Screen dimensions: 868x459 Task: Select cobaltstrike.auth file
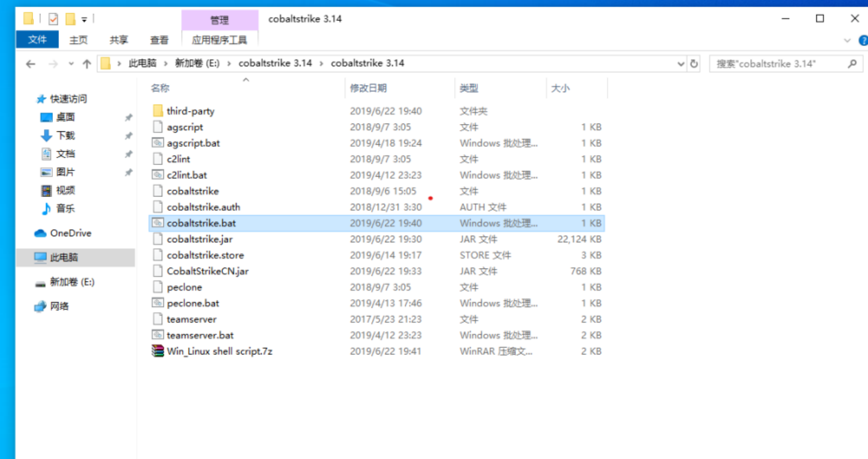(203, 207)
